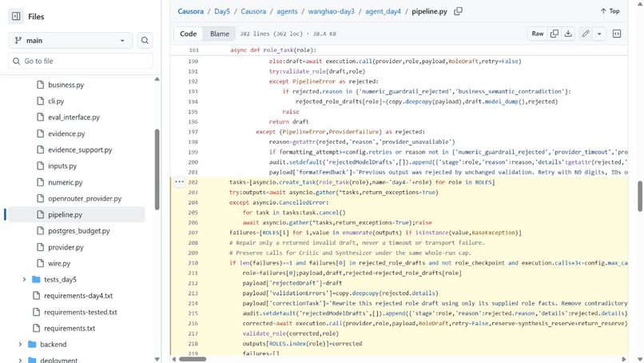Open openrouter_provider.py file
The height and width of the screenshot is (363, 644).
[x=85, y=198]
